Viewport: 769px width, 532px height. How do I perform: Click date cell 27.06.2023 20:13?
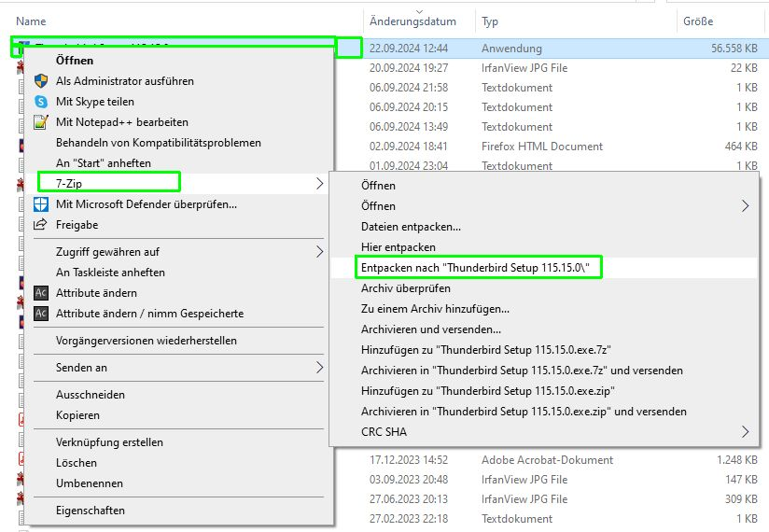coord(409,499)
